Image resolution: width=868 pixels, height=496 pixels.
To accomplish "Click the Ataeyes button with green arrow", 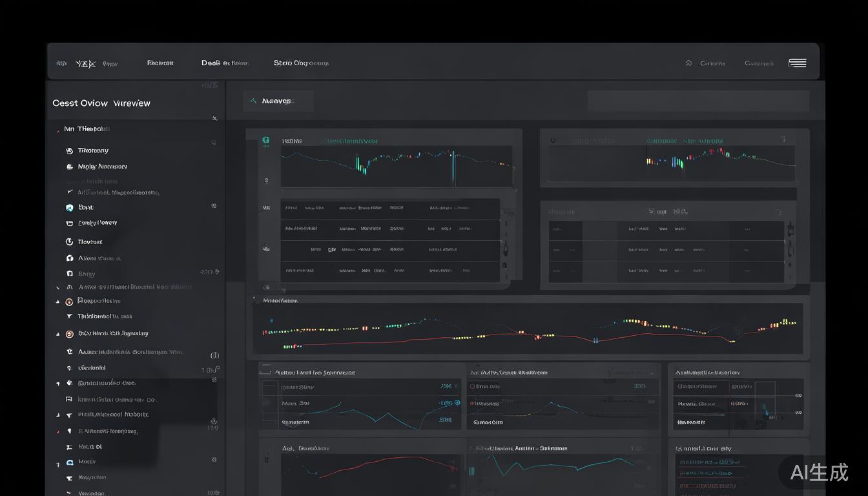I will click(277, 101).
